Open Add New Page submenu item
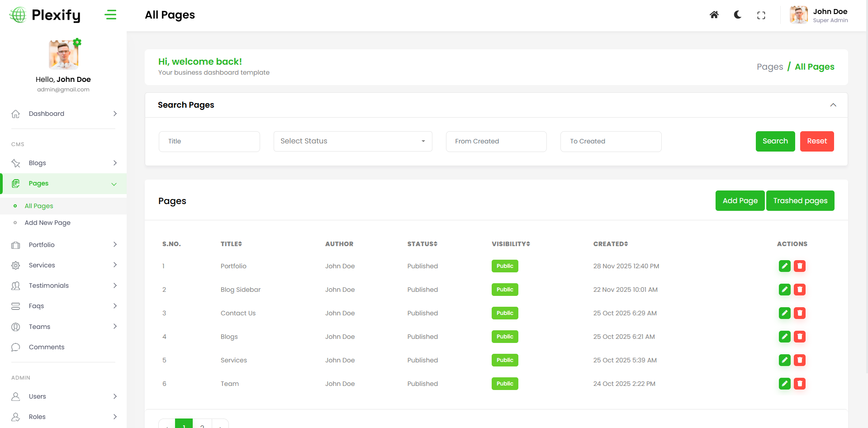868x428 pixels. click(x=47, y=223)
